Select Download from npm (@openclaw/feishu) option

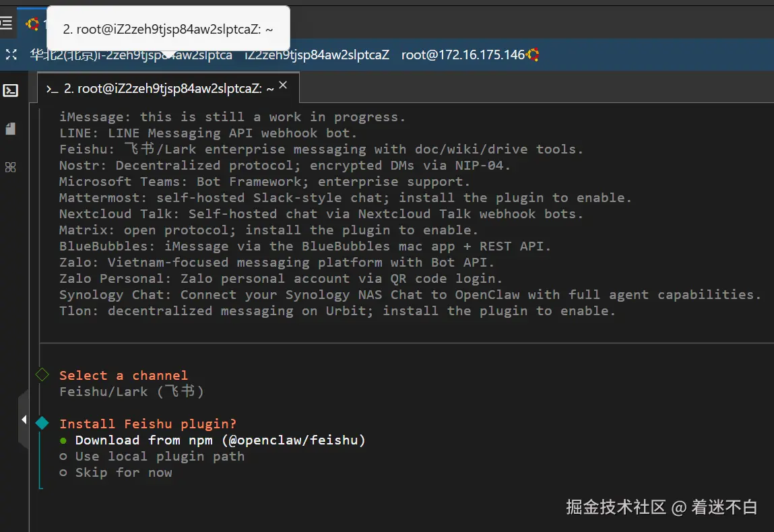click(x=212, y=440)
